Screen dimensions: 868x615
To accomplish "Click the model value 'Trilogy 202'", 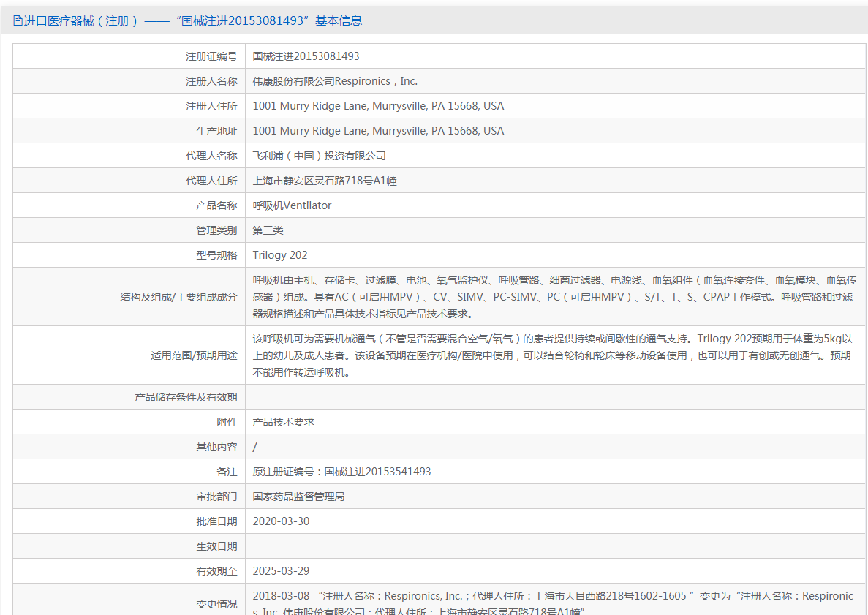I will point(279,256).
